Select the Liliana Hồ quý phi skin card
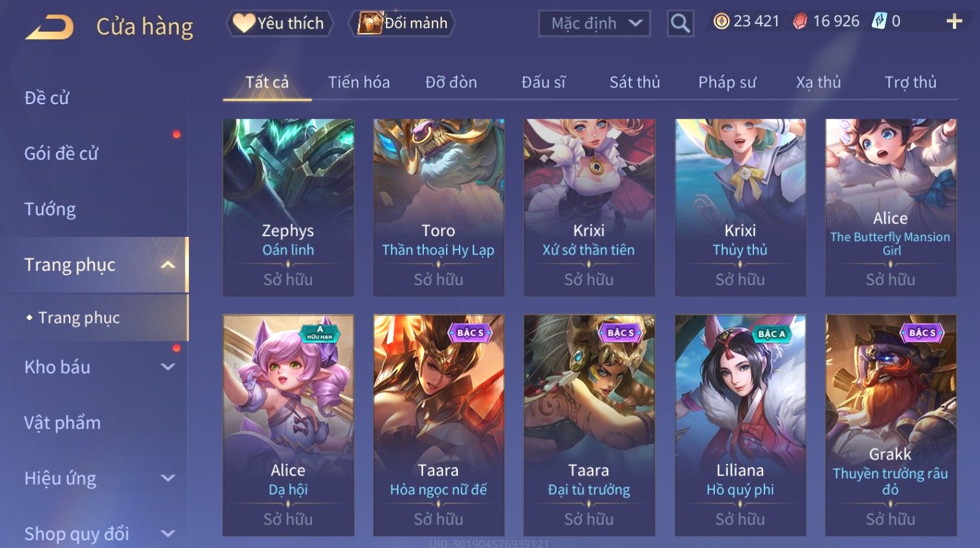Image resolution: width=980 pixels, height=548 pixels. [740, 426]
